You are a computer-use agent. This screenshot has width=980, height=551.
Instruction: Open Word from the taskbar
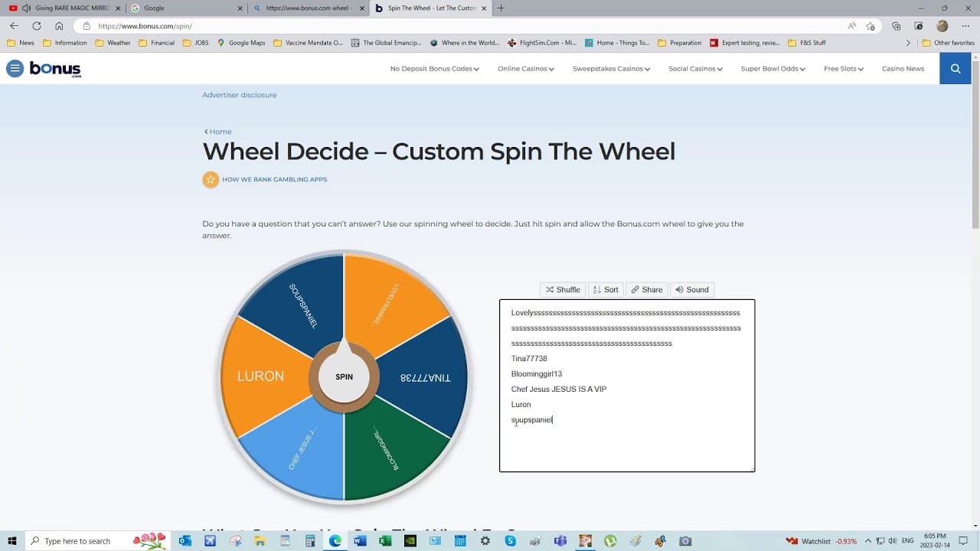(x=360, y=541)
